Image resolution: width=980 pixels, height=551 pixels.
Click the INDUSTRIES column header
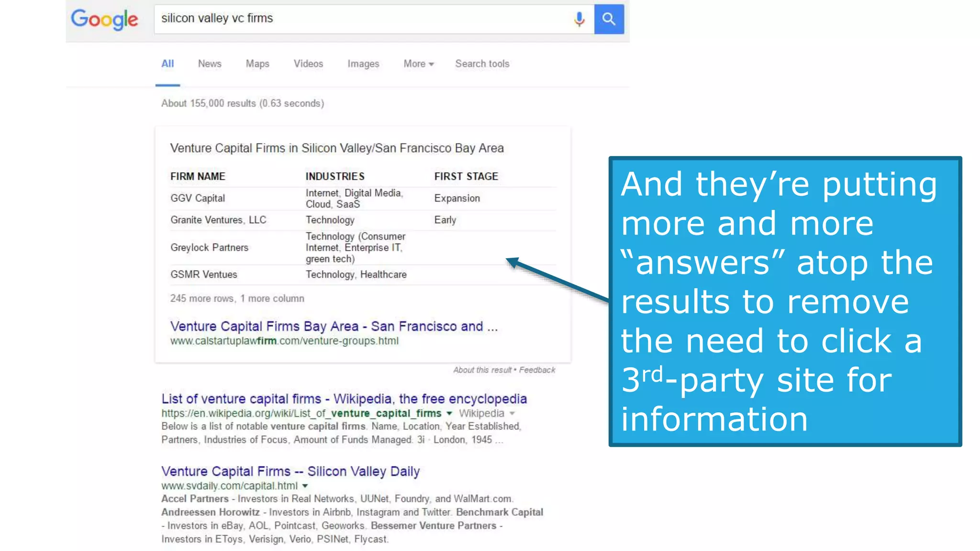pyautogui.click(x=335, y=176)
